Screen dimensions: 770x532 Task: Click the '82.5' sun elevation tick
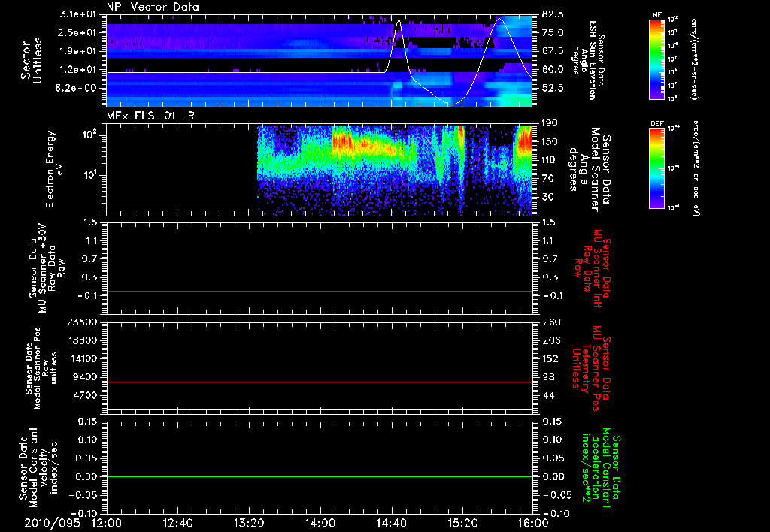coord(553,14)
